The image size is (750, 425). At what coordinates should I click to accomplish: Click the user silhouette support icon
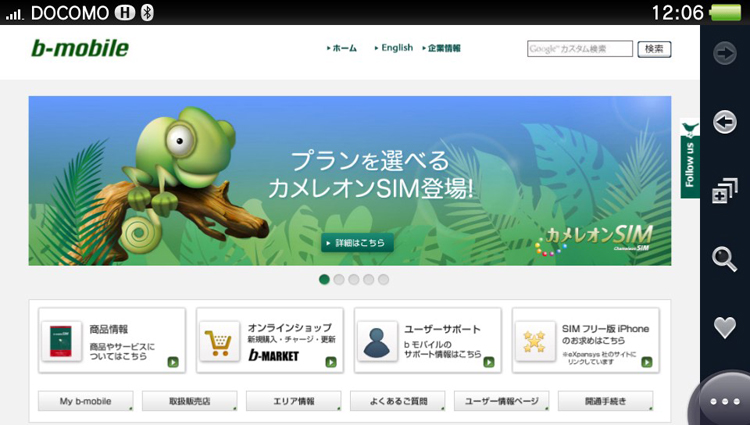(377, 341)
